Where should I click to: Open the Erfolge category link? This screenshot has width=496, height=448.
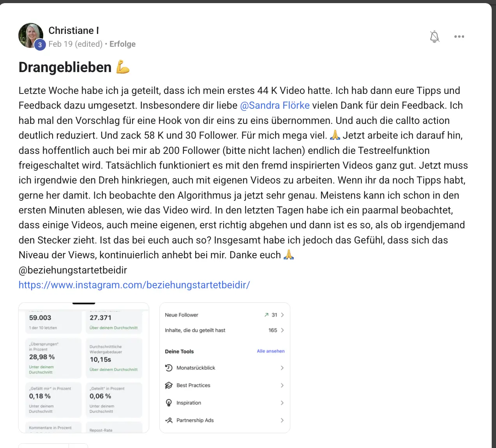tap(122, 44)
